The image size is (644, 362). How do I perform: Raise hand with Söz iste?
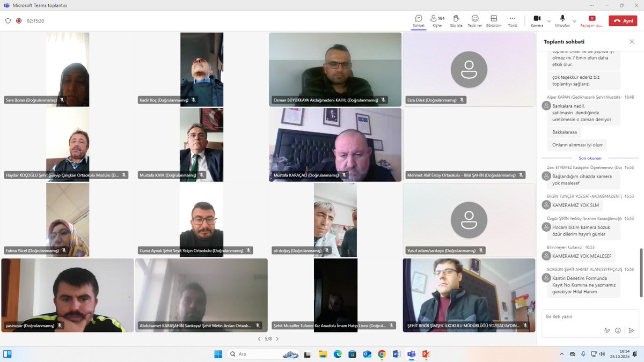(456, 21)
